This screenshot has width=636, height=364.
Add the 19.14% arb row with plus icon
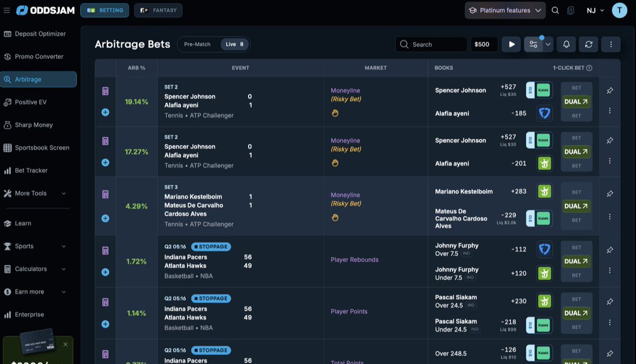[x=105, y=112]
